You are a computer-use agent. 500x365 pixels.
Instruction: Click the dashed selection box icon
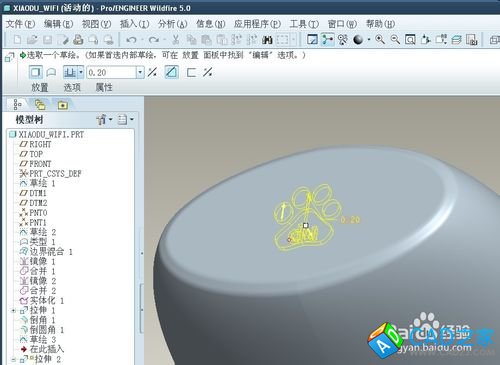pos(282,40)
